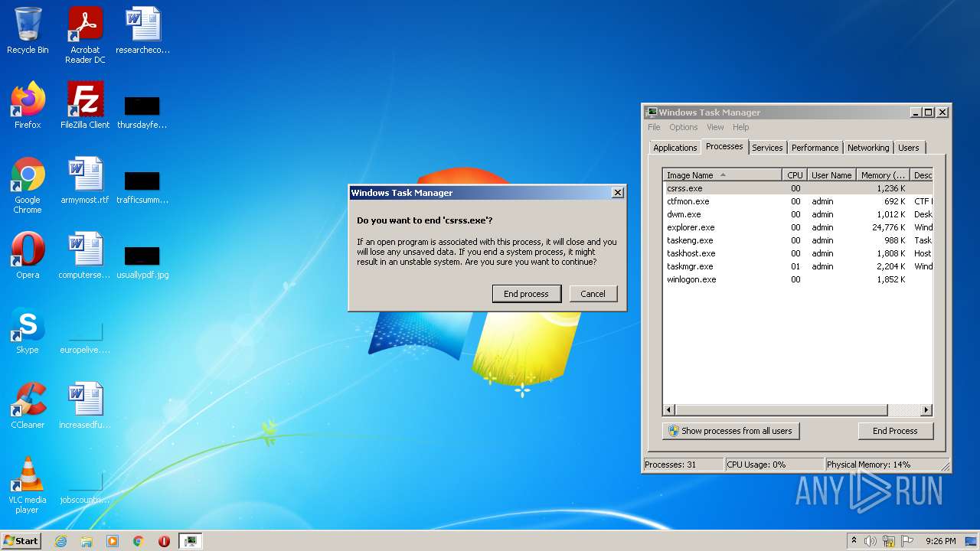The width and height of the screenshot is (980, 551).
Task: Click left arrow of horizontal scrollbar
Action: [x=670, y=410]
